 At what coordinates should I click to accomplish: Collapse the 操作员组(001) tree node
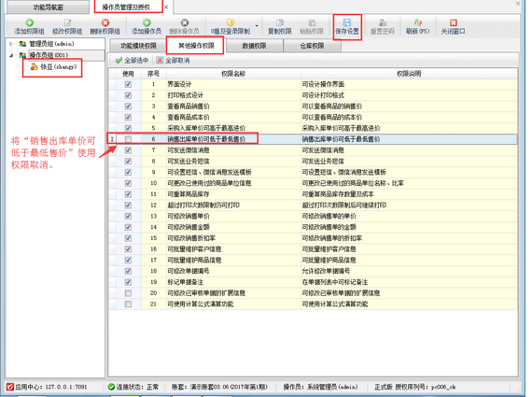click(x=11, y=55)
